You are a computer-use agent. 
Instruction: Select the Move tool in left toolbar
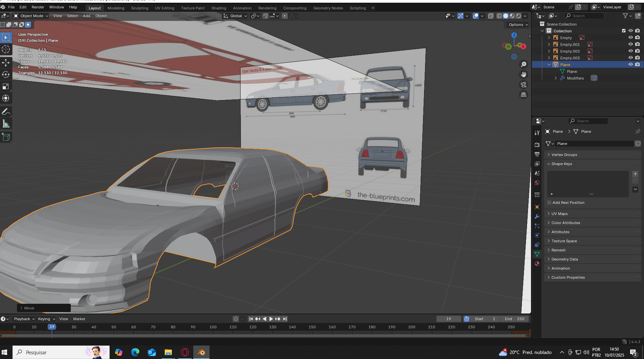click(x=6, y=62)
